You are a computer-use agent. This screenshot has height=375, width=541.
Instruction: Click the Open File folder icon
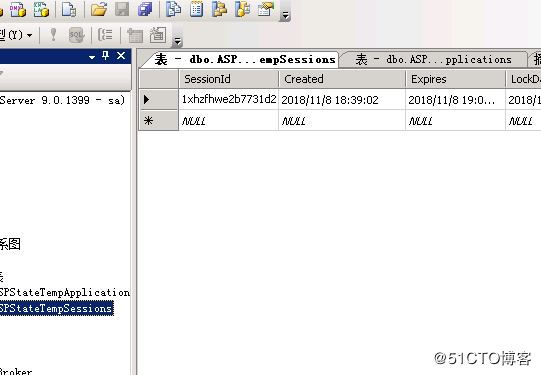[x=99, y=9]
